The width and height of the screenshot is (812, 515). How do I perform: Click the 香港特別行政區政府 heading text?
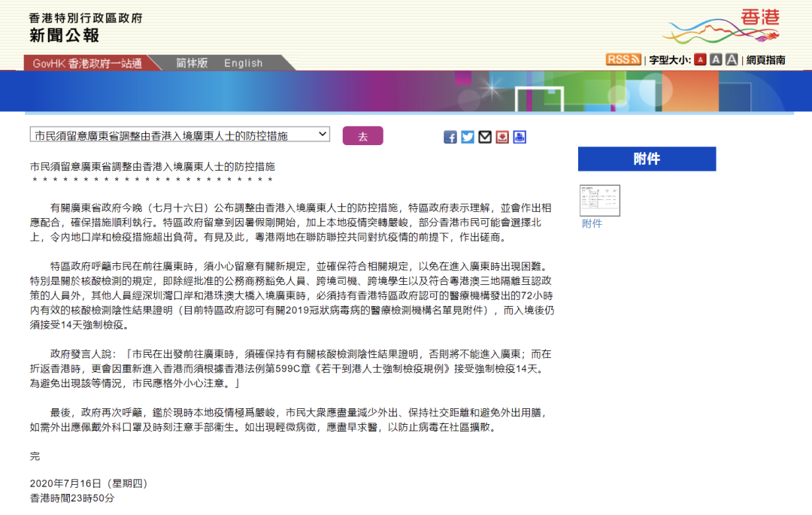pos(86,18)
